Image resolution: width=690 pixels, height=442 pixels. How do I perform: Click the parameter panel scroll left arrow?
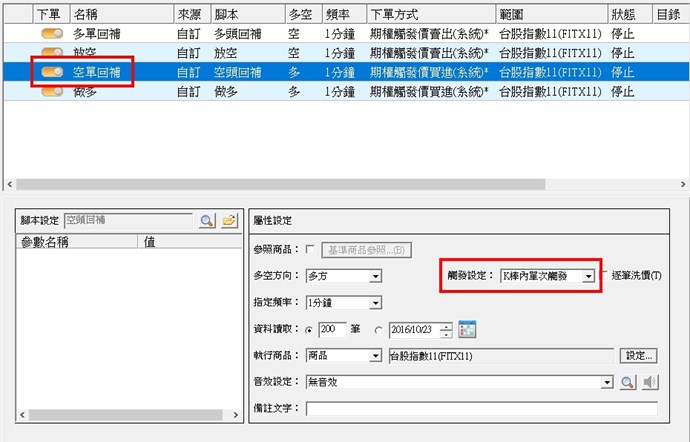coord(22,415)
